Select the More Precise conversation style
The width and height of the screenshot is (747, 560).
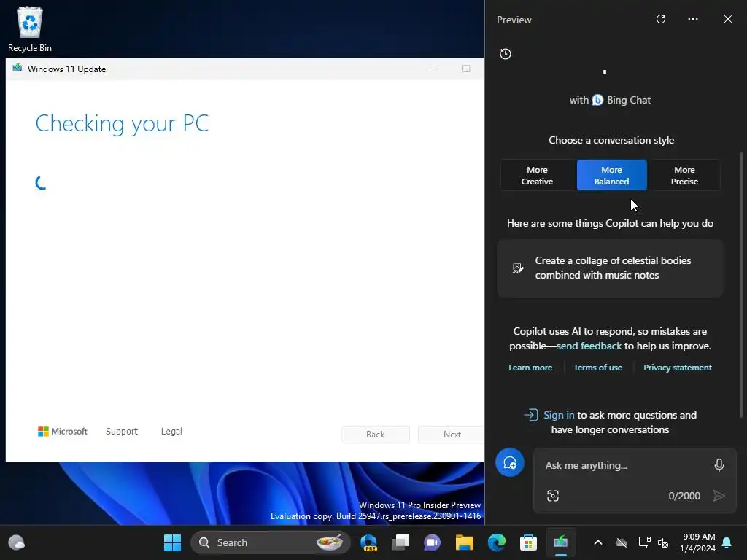click(x=684, y=175)
